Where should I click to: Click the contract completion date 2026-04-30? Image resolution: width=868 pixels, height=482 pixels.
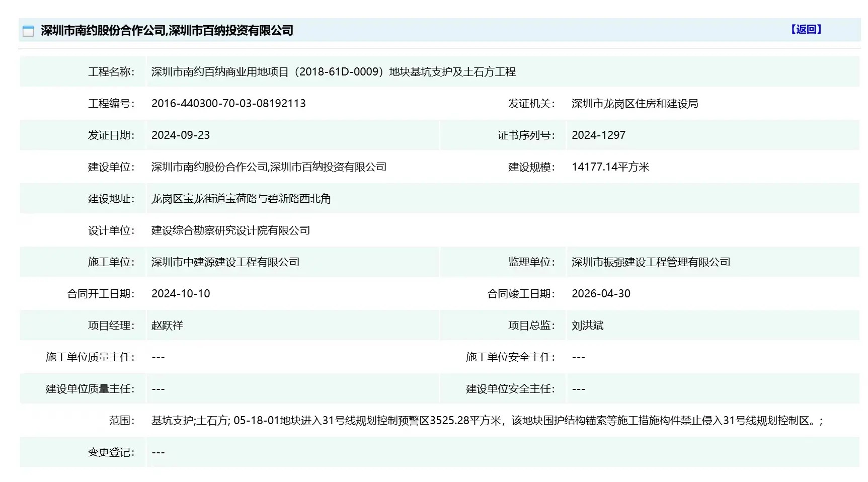pyautogui.click(x=601, y=294)
